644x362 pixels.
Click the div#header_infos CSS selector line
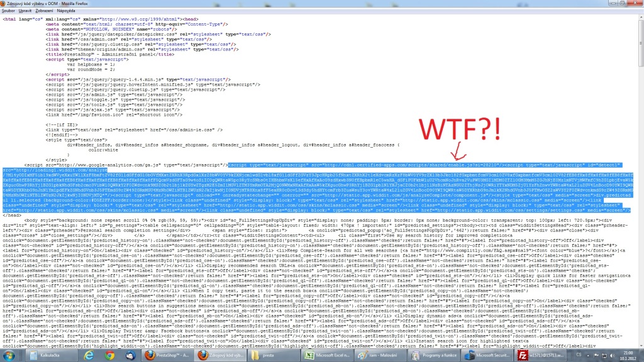[233, 145]
